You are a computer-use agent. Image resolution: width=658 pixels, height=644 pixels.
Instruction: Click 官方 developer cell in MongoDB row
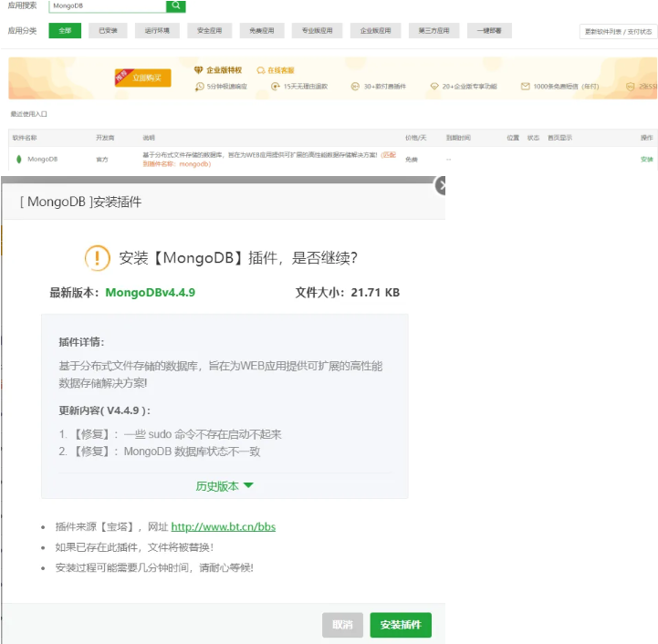[x=102, y=160]
